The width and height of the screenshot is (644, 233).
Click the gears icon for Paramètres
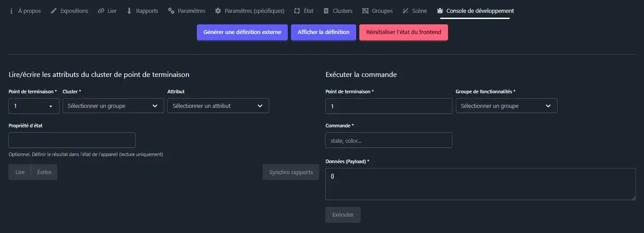click(x=171, y=11)
